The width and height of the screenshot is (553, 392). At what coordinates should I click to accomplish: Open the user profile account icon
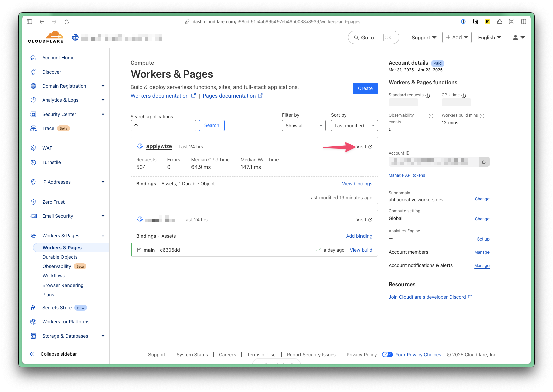click(518, 38)
